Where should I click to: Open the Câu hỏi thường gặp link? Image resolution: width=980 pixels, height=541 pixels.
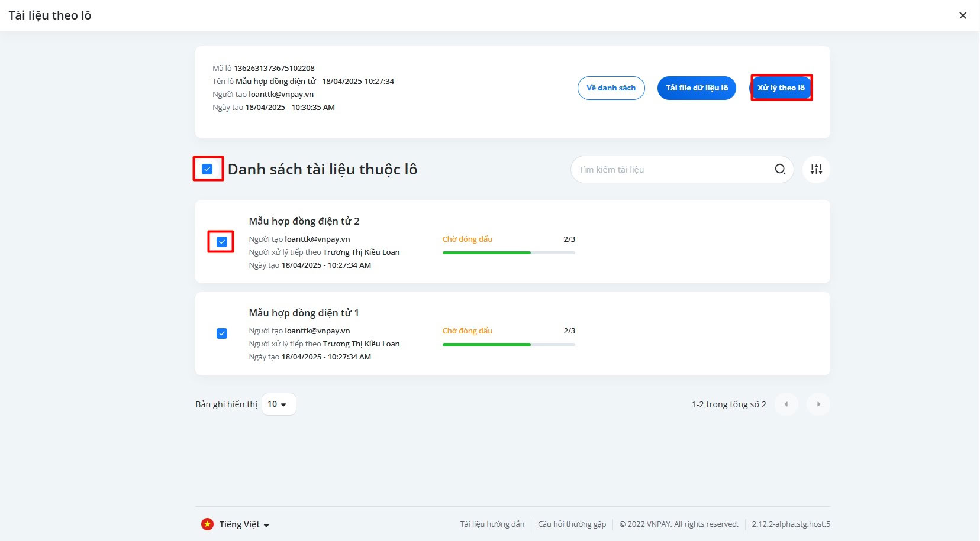[x=572, y=524]
